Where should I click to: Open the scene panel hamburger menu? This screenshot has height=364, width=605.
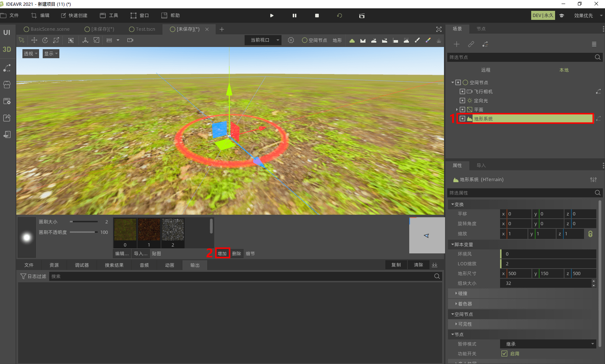[x=594, y=44]
